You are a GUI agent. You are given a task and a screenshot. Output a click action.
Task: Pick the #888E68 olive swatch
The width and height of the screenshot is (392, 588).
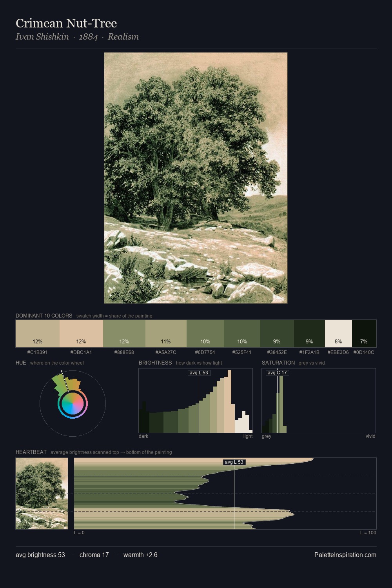click(x=124, y=334)
